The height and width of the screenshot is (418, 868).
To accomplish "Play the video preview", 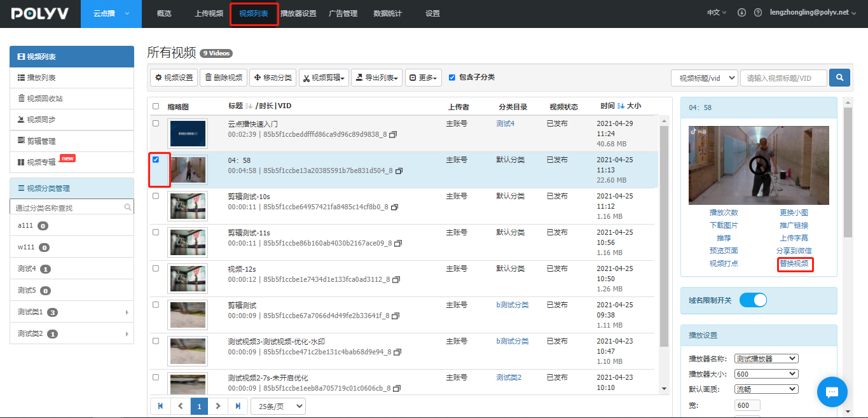I will coord(759,165).
